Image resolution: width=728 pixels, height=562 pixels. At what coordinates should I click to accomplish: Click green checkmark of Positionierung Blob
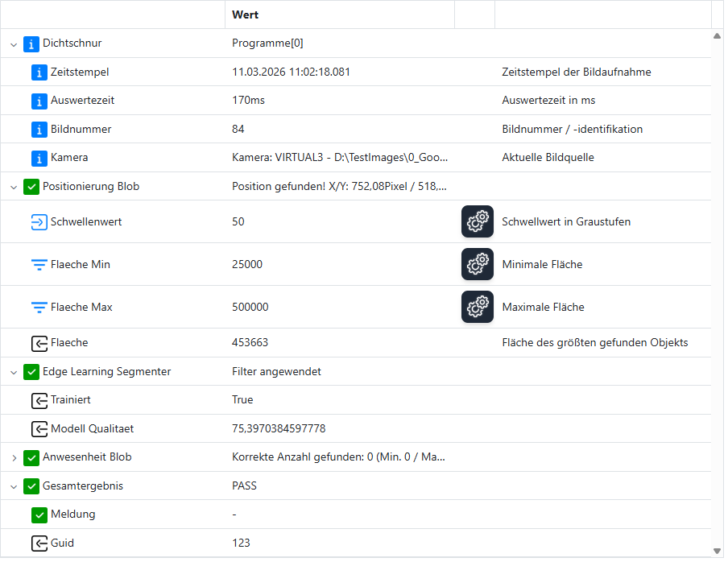point(31,187)
